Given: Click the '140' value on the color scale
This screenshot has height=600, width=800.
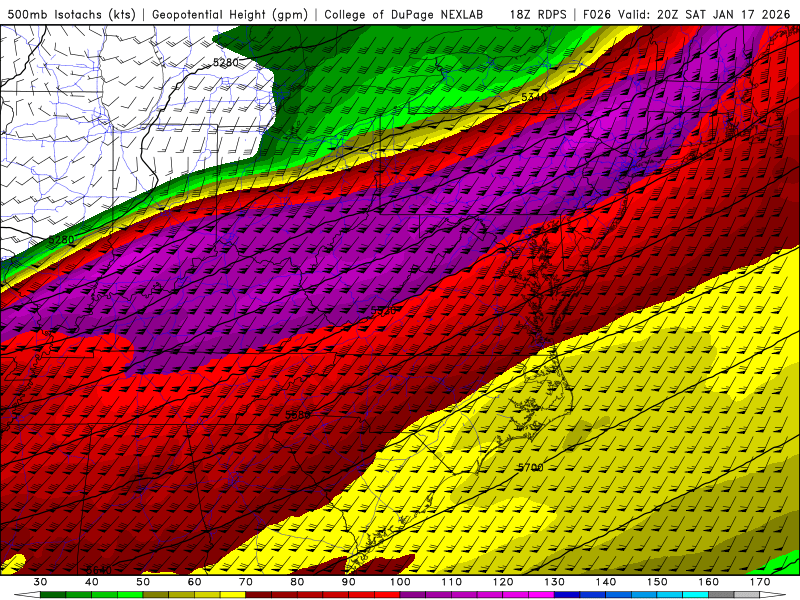Looking at the screenshot, I should point(606,582).
